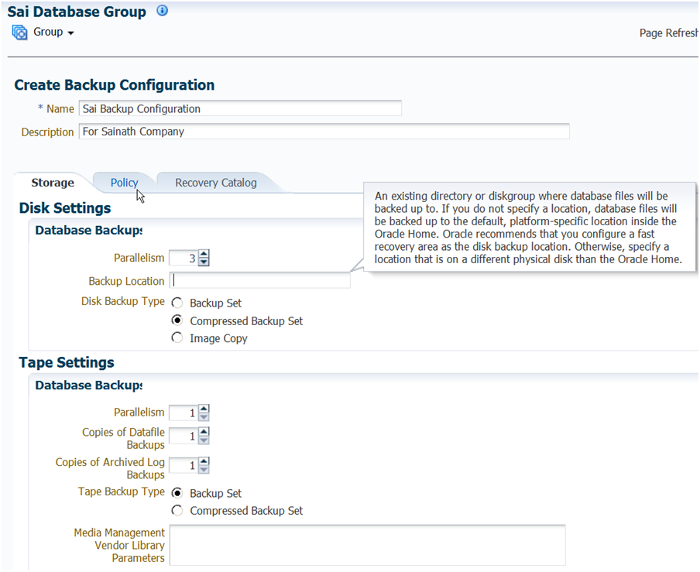This screenshot has width=700, height=572.
Task: Select disk Backup Set radio button
Action: pos(177,302)
